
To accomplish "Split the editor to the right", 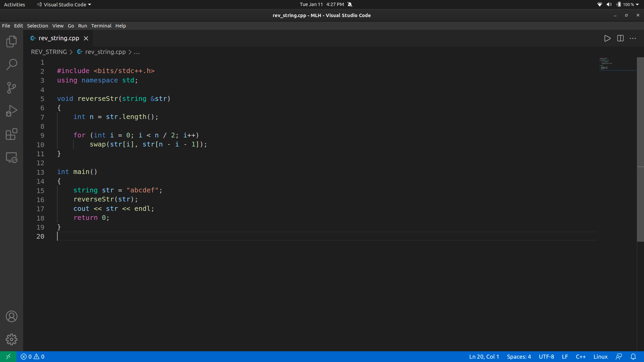I will pos(620,39).
